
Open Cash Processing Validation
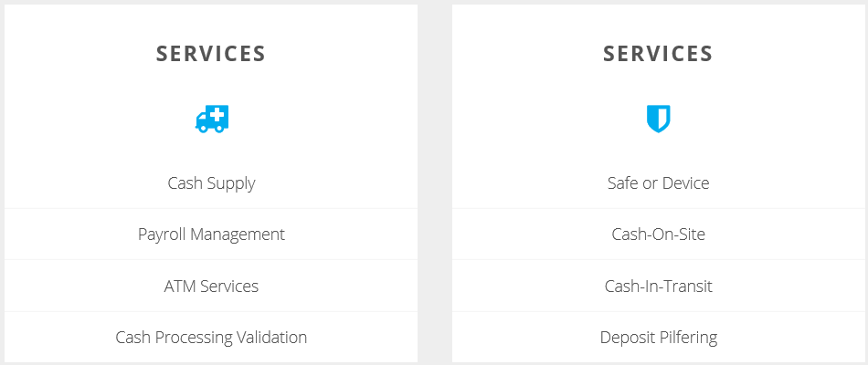tap(211, 338)
